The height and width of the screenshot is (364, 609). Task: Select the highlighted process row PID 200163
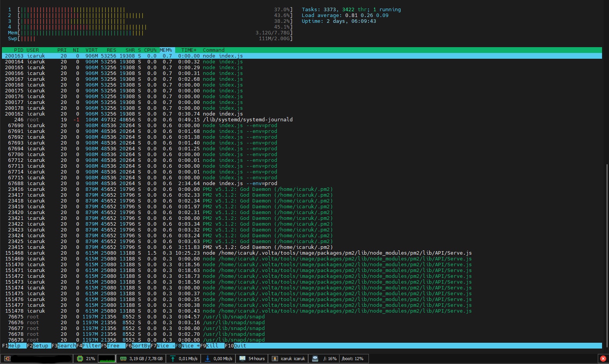point(302,56)
